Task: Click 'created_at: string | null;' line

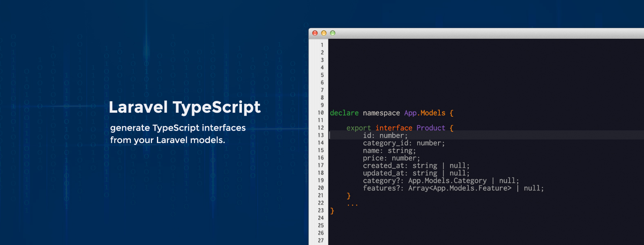Action: pyautogui.click(x=416, y=166)
